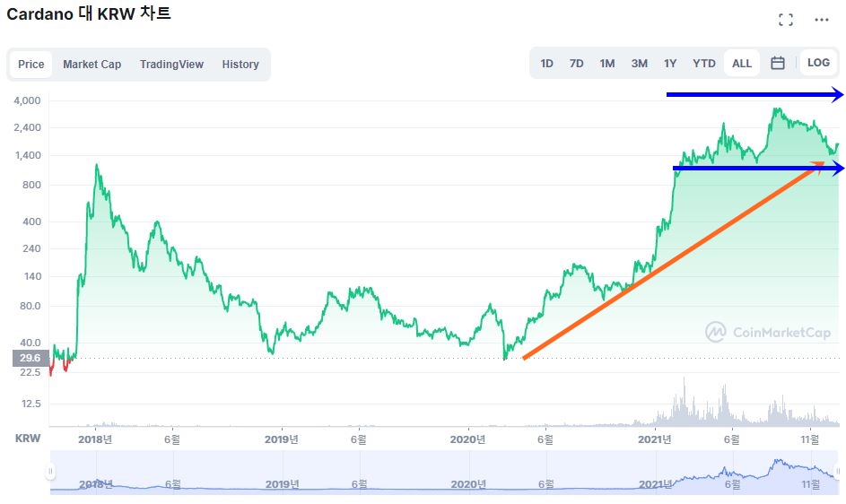The width and height of the screenshot is (846, 504).
Task: Select the ALL time range
Action: pyautogui.click(x=742, y=63)
